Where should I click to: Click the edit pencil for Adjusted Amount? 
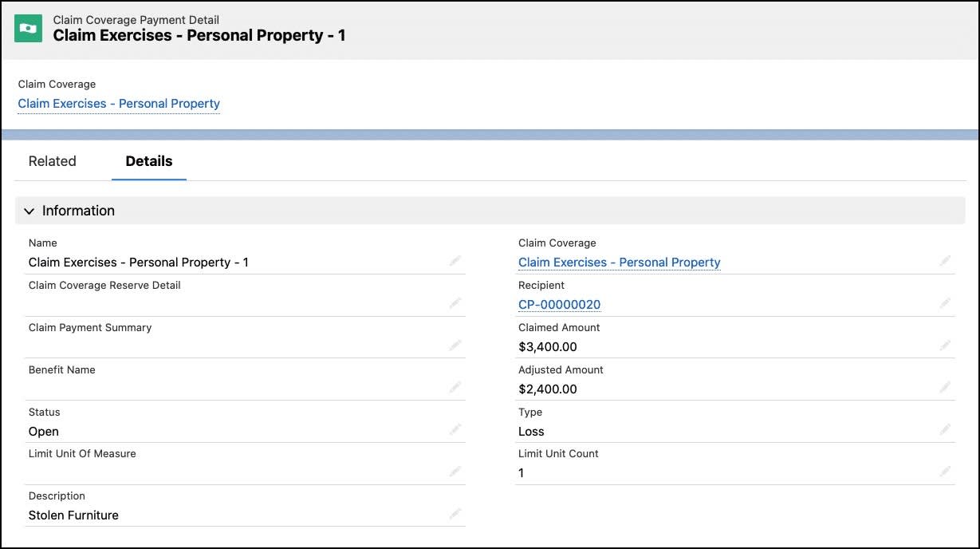[x=945, y=388]
